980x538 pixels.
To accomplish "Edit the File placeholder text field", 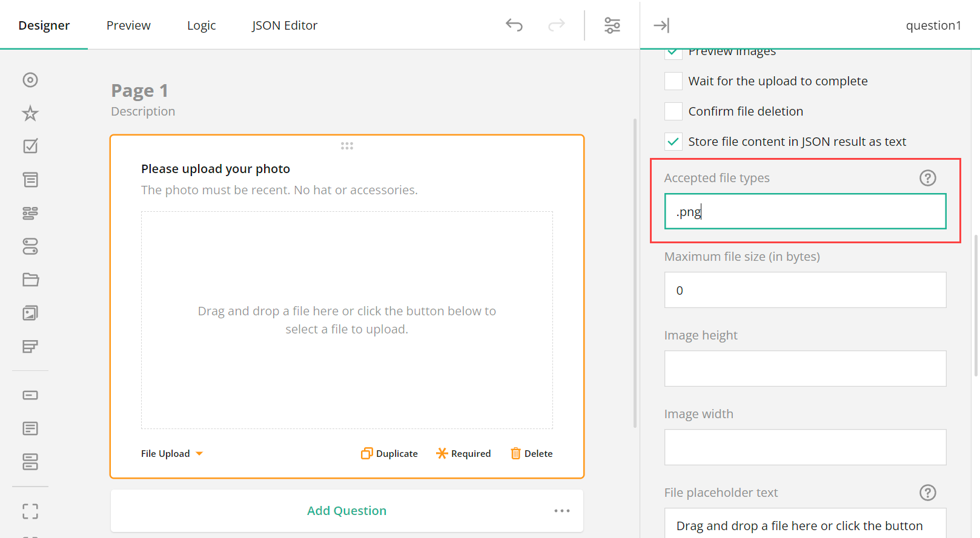I will (x=806, y=523).
